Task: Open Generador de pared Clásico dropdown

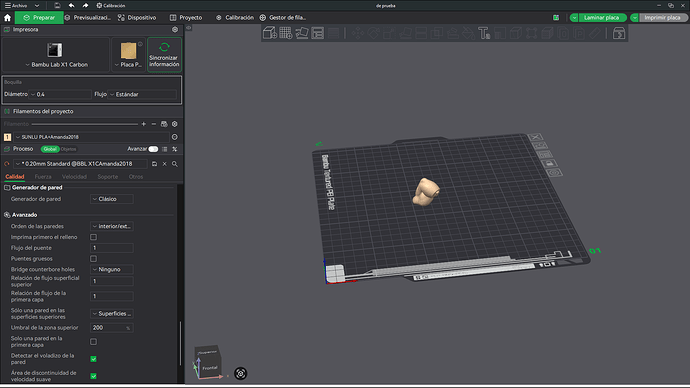Action: [112, 199]
